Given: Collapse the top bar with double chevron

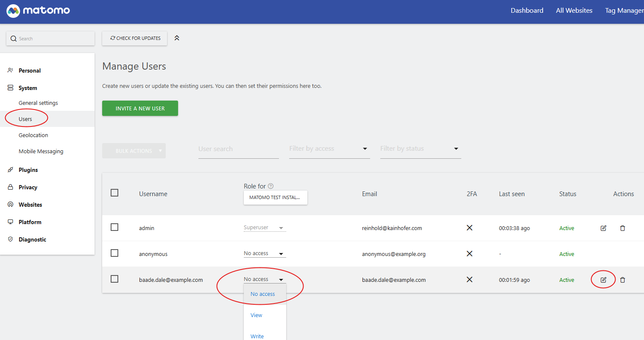Looking at the screenshot, I should pyautogui.click(x=177, y=38).
